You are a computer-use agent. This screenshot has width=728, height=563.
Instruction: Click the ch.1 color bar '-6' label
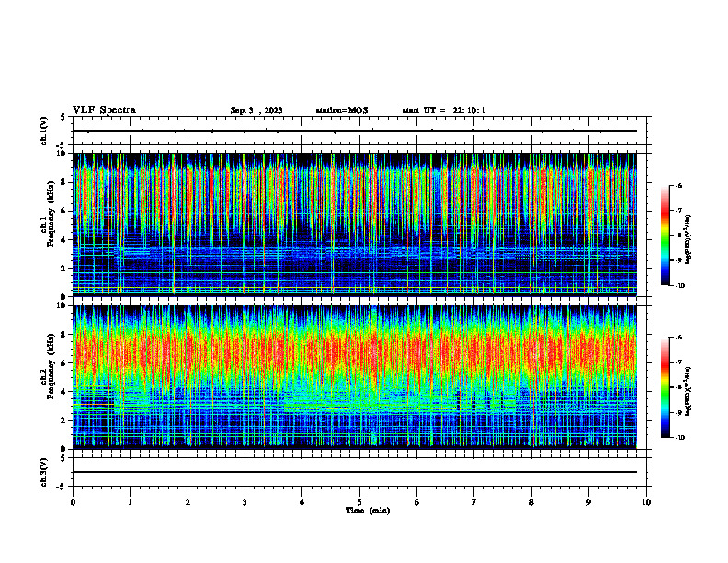tap(678, 186)
